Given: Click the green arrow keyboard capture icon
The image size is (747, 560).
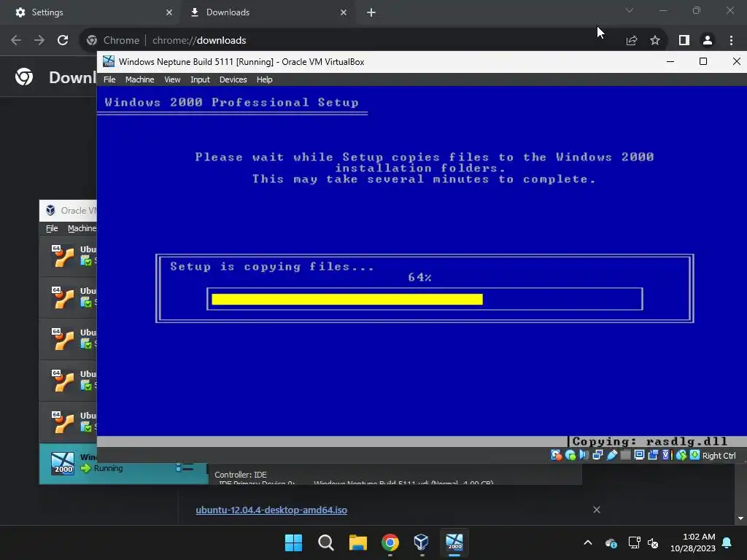Looking at the screenshot, I should coord(695,455).
